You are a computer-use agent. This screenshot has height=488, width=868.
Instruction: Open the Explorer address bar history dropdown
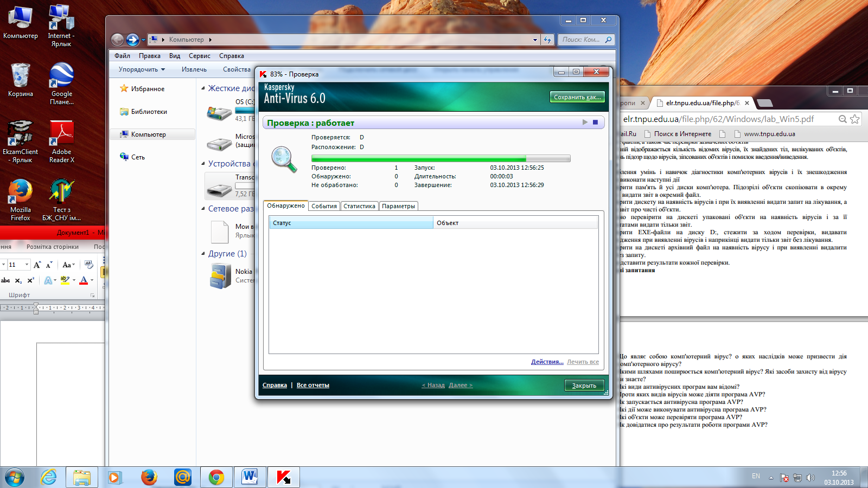pos(535,40)
